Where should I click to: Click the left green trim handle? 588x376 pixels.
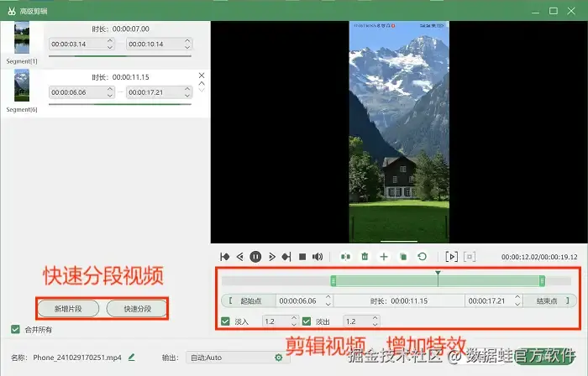pos(333,281)
